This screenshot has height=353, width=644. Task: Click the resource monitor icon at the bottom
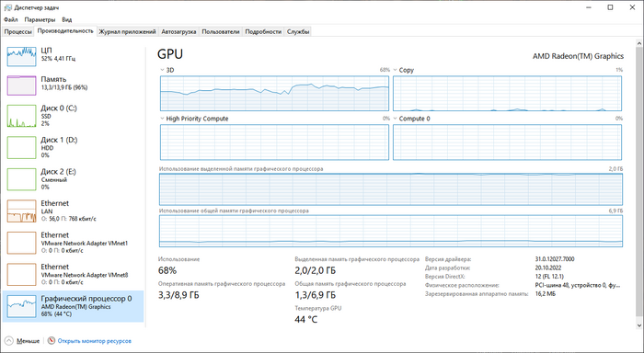pyautogui.click(x=52, y=341)
